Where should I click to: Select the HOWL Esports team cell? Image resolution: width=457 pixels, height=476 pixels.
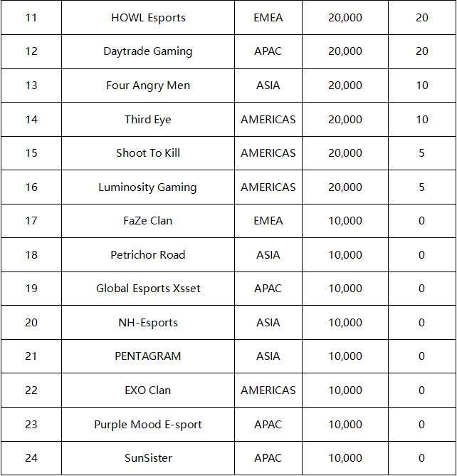click(x=148, y=18)
